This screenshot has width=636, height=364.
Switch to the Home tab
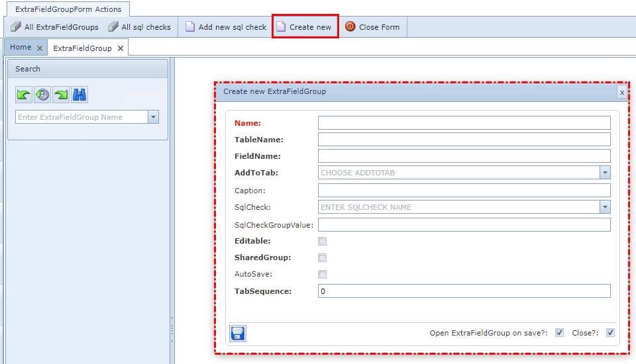[21, 48]
